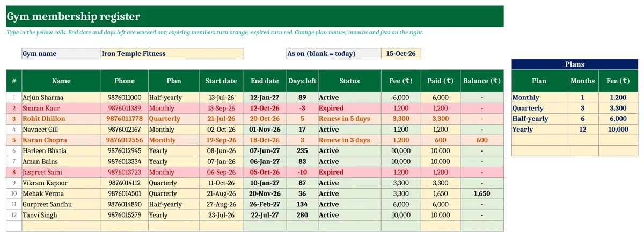The image size is (644, 237).
Task: Select the Gym name input cell 'Iron Temple Fitness'
Action: pyautogui.click(x=172, y=54)
